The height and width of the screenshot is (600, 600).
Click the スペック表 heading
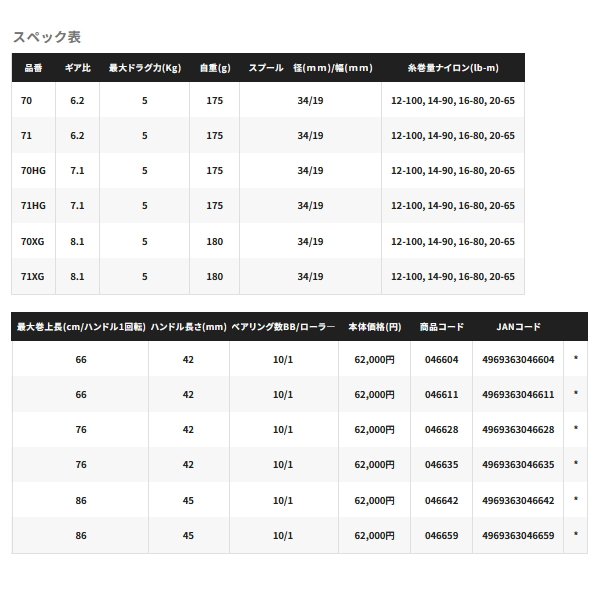(x=47, y=37)
